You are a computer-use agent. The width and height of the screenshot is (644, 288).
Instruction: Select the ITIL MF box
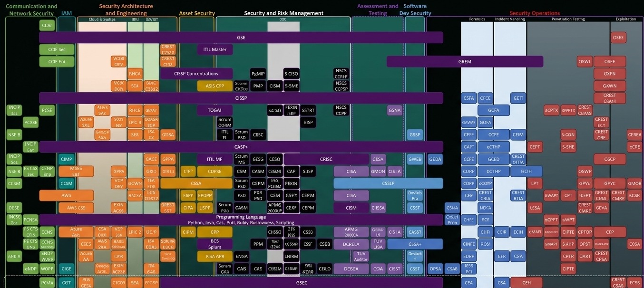tap(215, 159)
